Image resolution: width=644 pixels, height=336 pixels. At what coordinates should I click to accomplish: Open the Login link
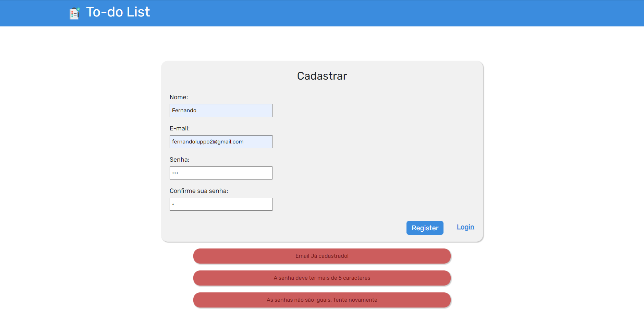pos(465,227)
